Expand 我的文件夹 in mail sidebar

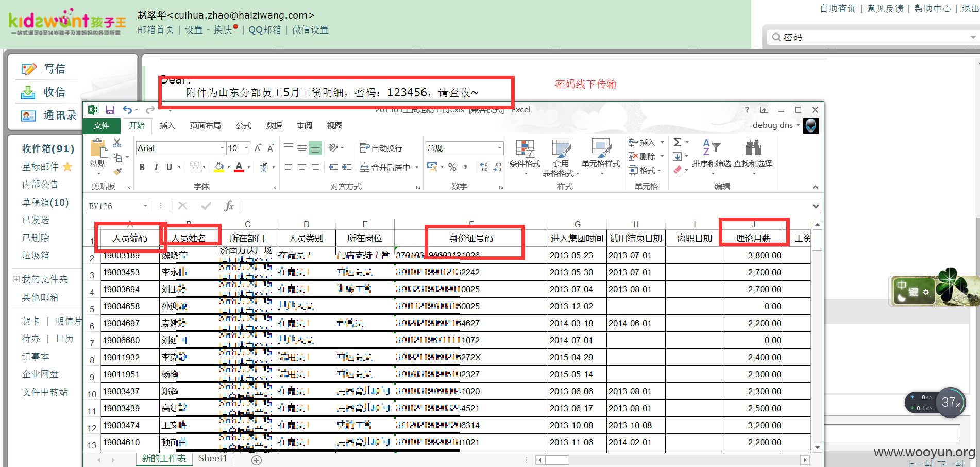[16, 279]
